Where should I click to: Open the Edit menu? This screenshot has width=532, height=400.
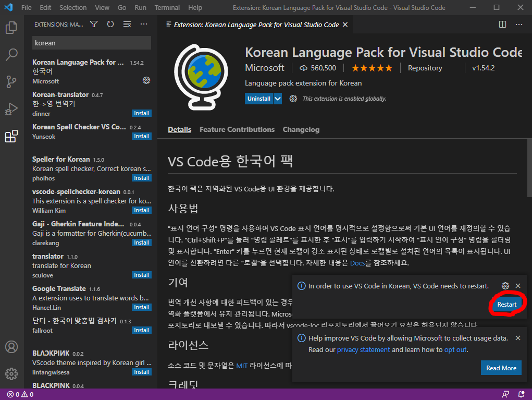[45, 7]
